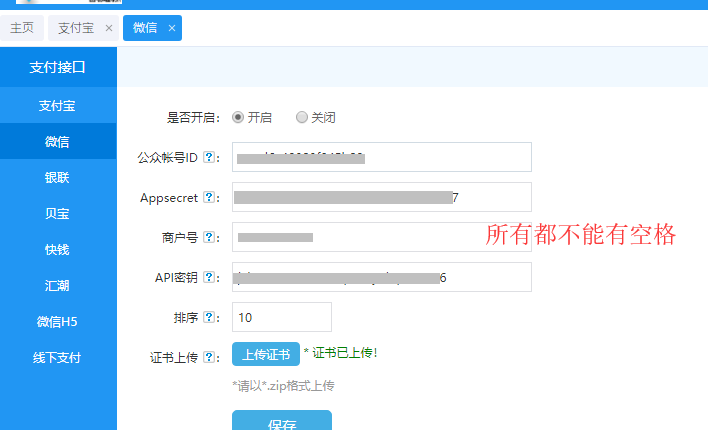Click help icon next to 公众帐号ID

[209, 157]
